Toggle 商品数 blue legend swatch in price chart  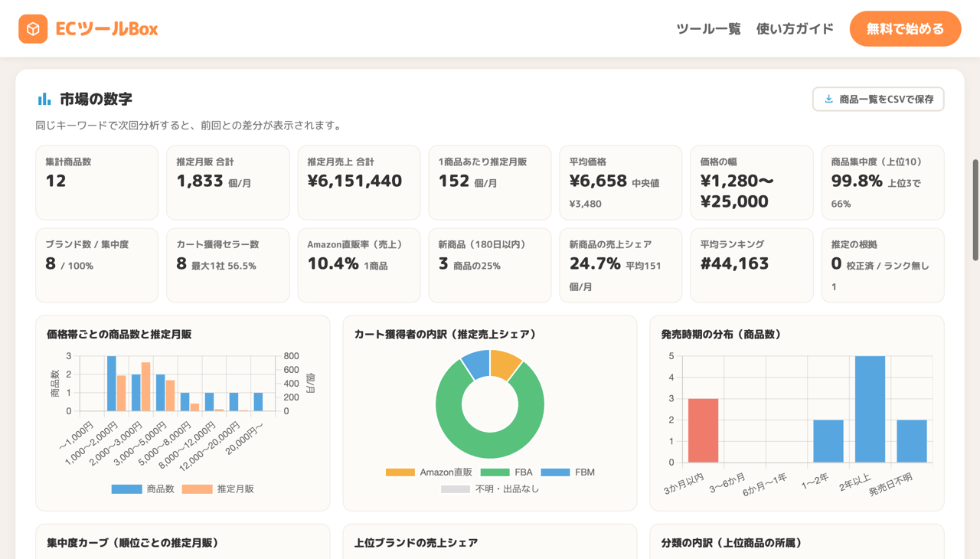[126, 489]
